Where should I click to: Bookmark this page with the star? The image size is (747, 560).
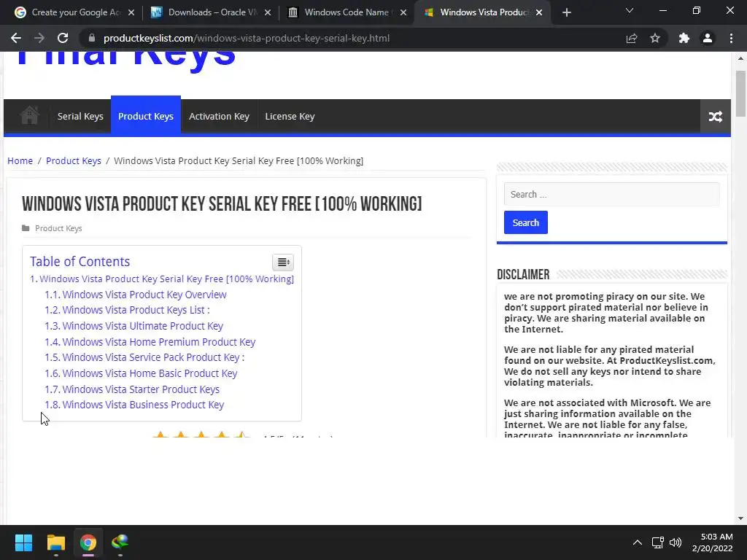655,38
